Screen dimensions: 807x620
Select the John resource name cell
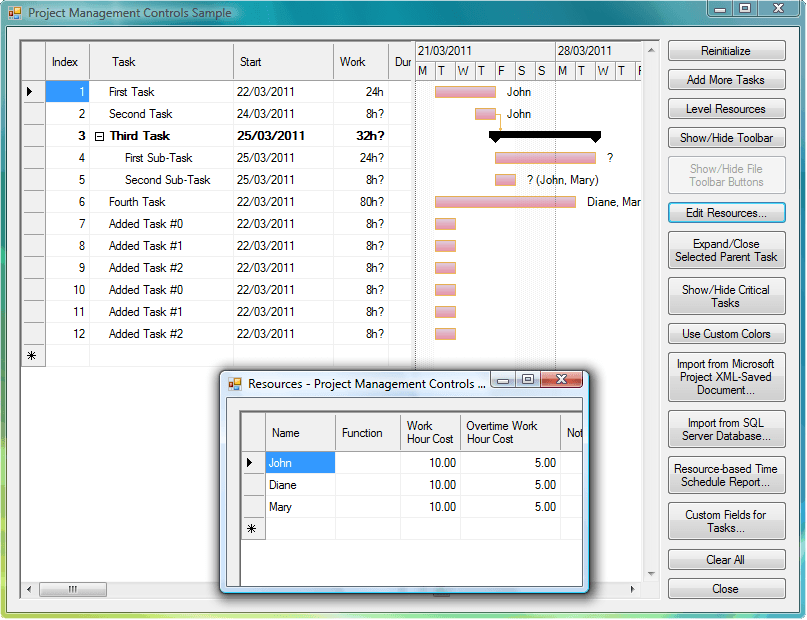(300, 463)
